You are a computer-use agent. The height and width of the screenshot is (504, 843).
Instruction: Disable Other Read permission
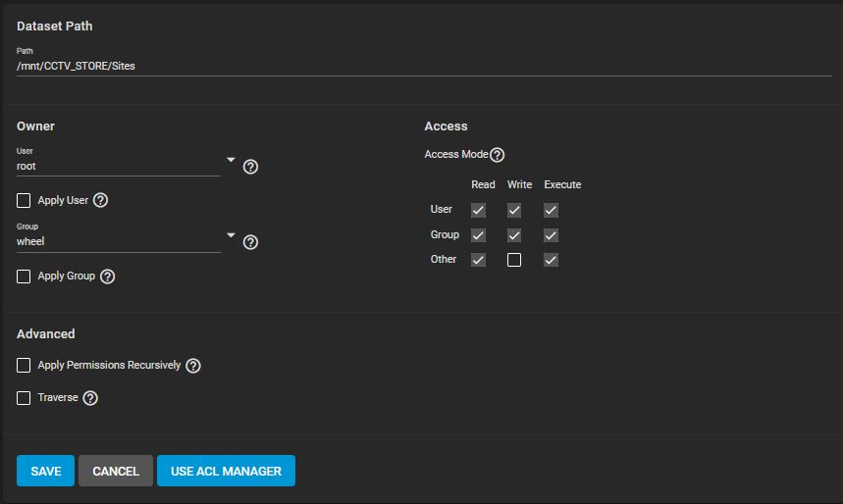coord(479,260)
